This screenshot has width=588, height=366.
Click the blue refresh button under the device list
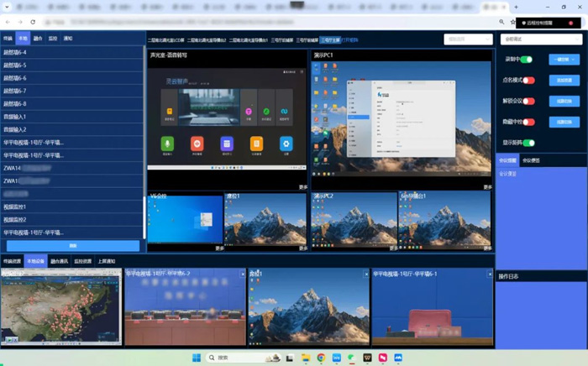coord(73,246)
